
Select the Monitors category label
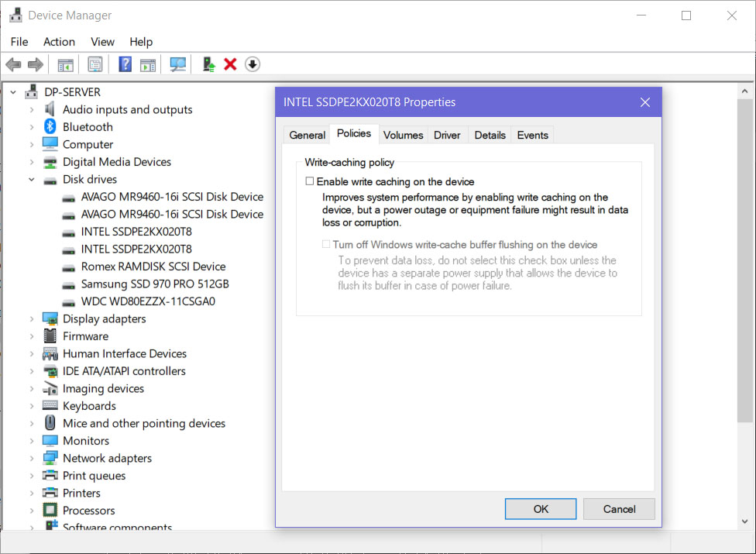tap(86, 441)
